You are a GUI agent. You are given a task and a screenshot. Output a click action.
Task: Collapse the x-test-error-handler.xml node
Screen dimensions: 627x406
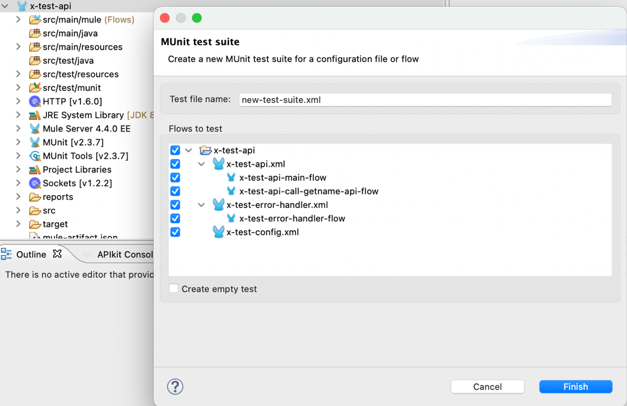202,205
